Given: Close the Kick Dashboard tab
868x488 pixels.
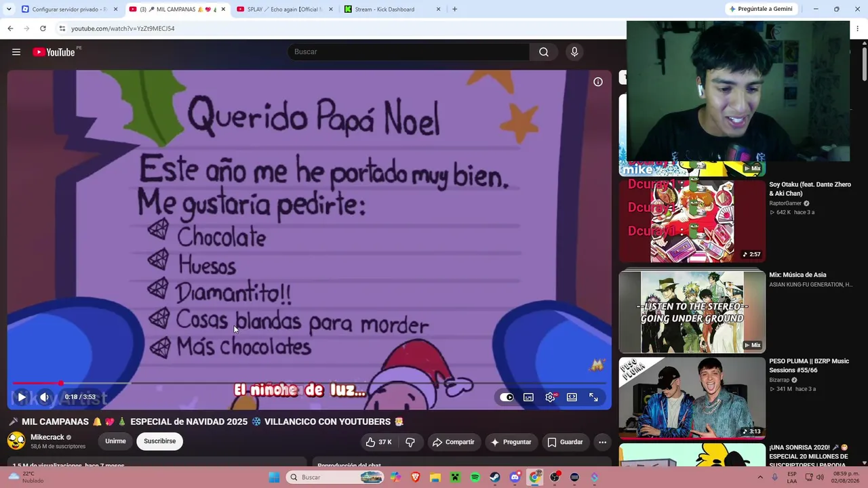Looking at the screenshot, I should tap(438, 9).
